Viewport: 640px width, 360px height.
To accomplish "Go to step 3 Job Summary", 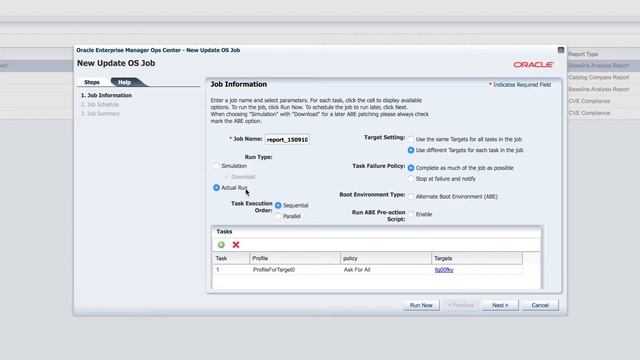I will tap(100, 113).
